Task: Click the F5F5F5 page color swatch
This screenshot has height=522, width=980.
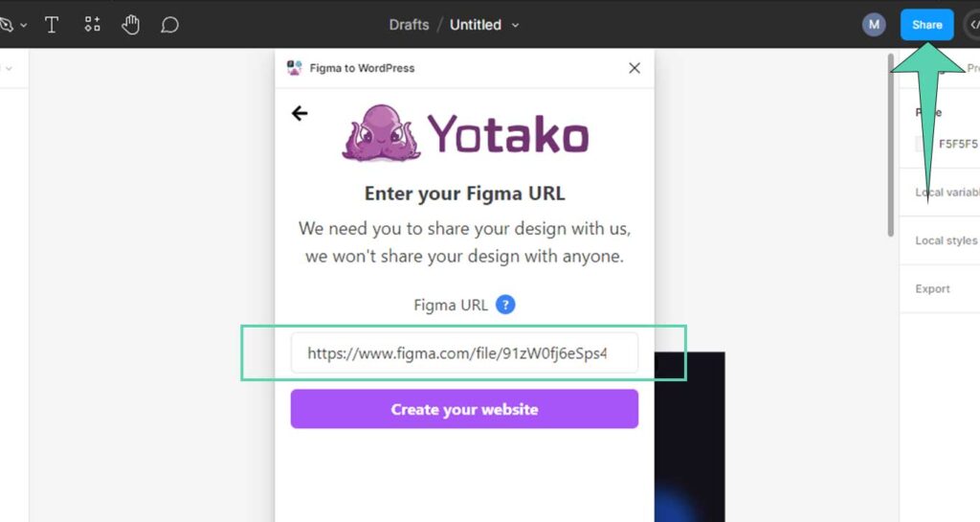Action: pos(922,144)
